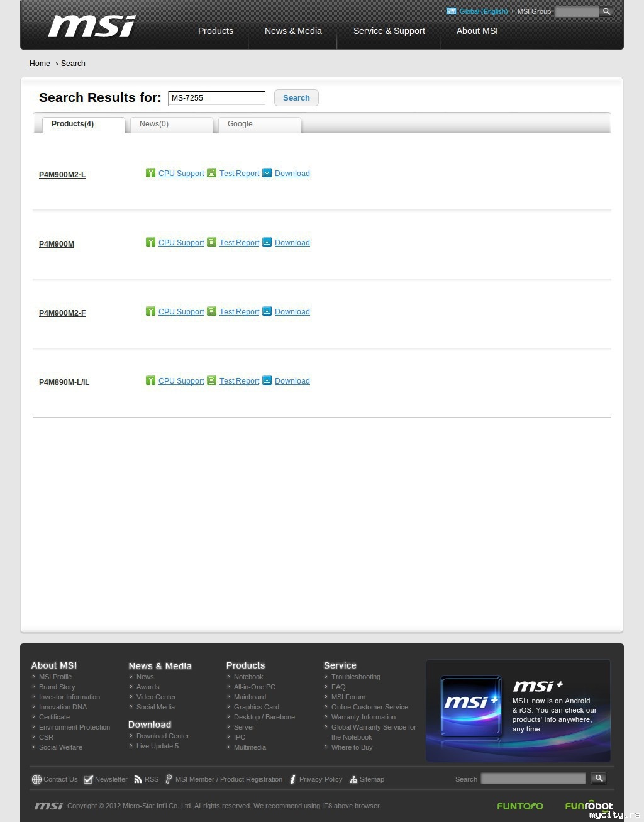The image size is (644, 822).
Task: Click the Search breadcrumb link
Action: (73, 64)
